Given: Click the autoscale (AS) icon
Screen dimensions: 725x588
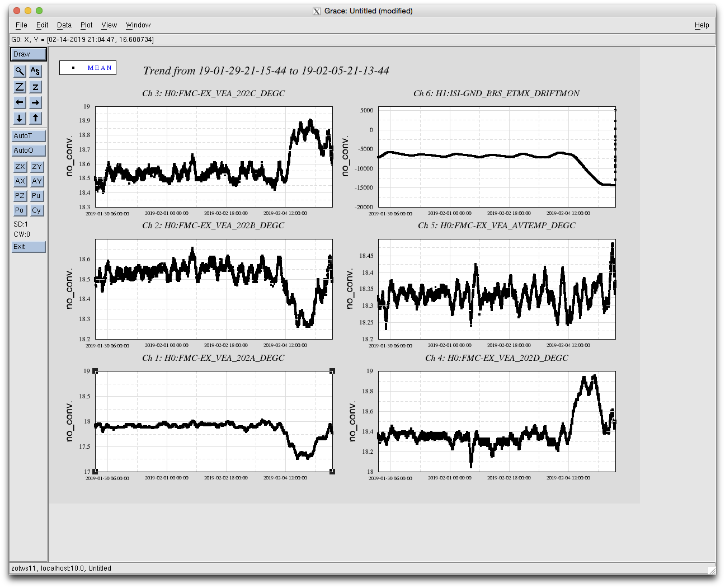Looking at the screenshot, I should 35,71.
